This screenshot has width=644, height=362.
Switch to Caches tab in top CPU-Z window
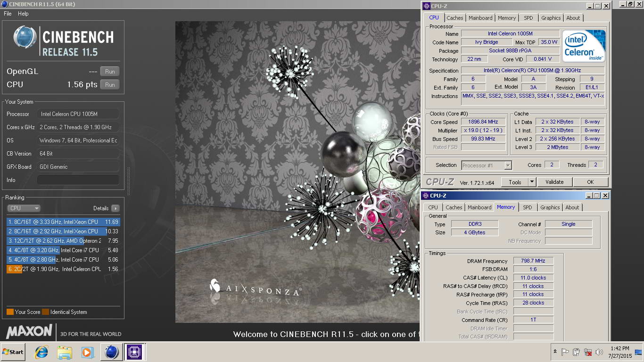(x=455, y=18)
